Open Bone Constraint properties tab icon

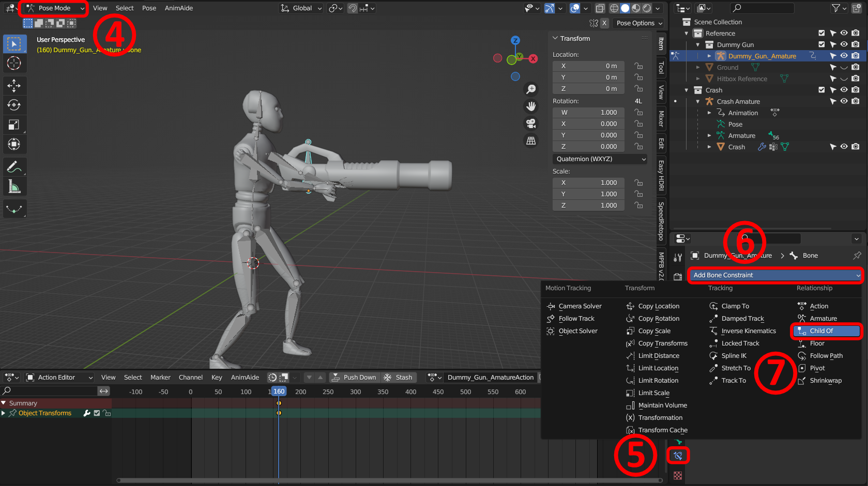point(678,456)
